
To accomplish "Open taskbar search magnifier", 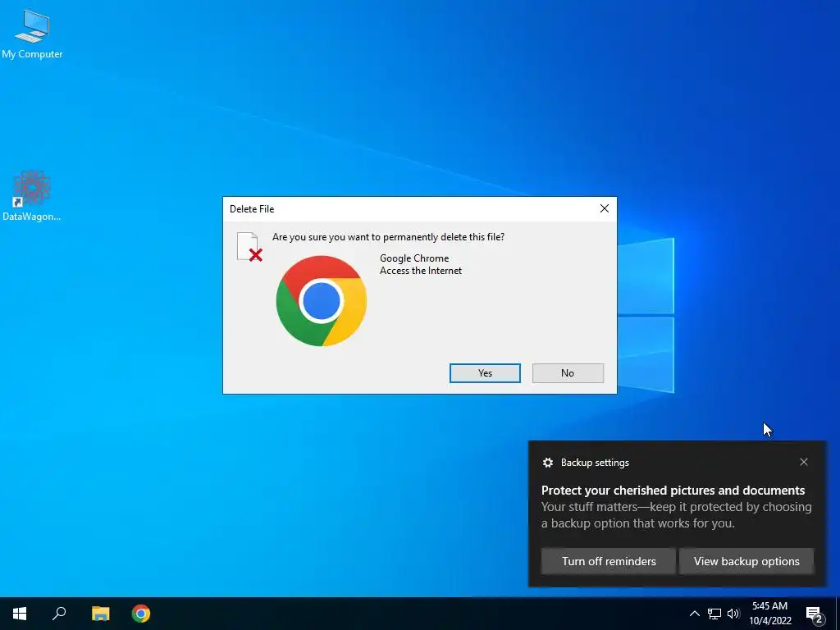I will point(59,614).
